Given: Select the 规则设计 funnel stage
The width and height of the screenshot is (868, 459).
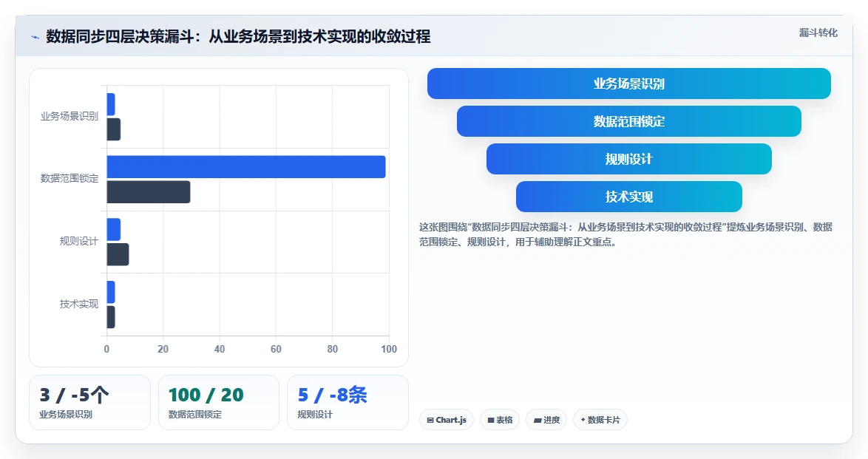Looking at the screenshot, I should [629, 159].
